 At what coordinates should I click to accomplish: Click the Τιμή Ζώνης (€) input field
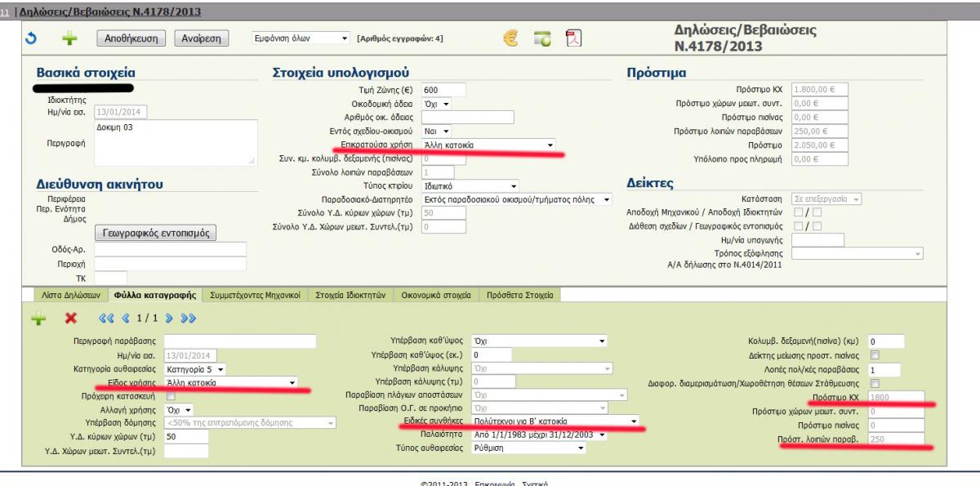pos(444,90)
